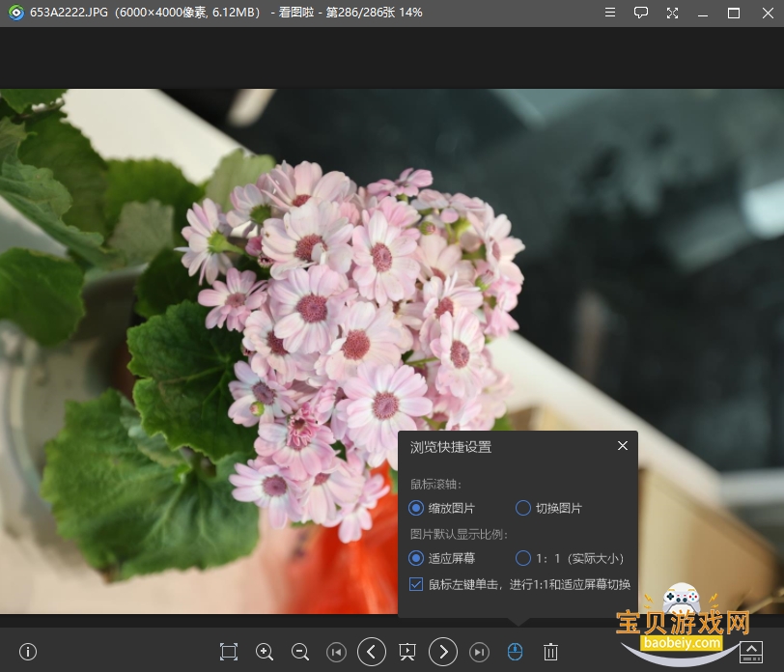Click the 图片默认显示比例 label
The width and height of the screenshot is (784, 672).
pyautogui.click(x=459, y=534)
